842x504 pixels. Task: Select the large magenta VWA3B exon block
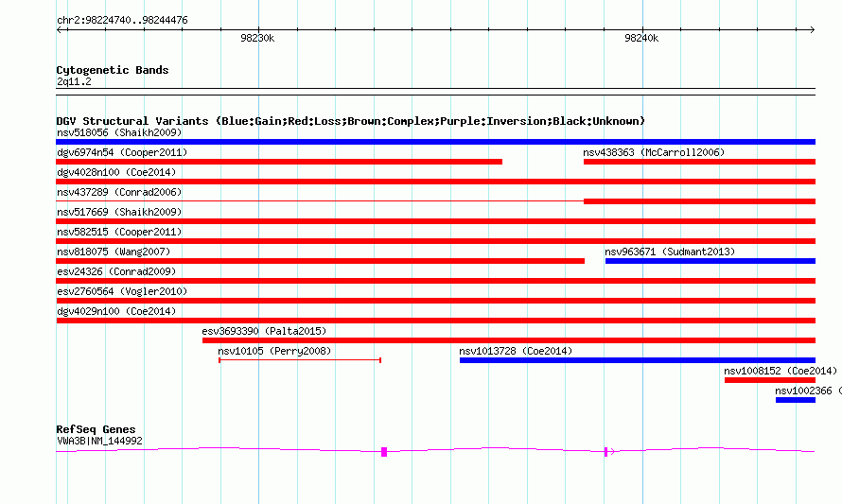coord(384,452)
